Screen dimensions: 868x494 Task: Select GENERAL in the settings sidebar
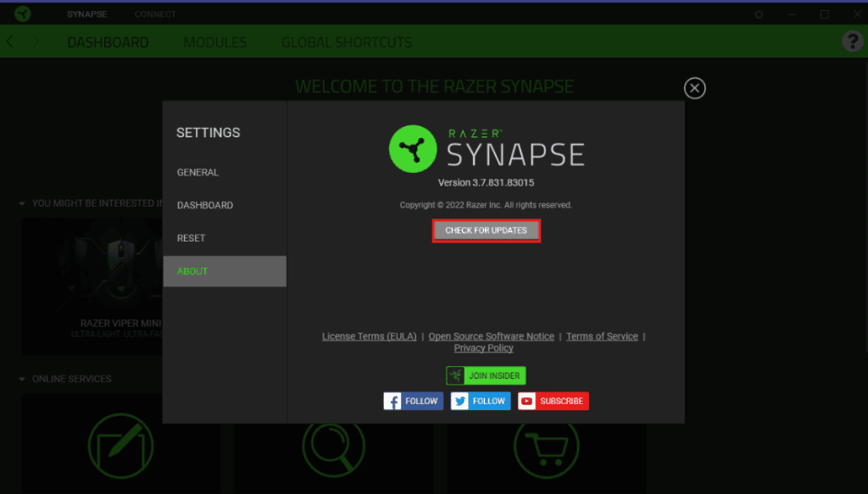[198, 172]
